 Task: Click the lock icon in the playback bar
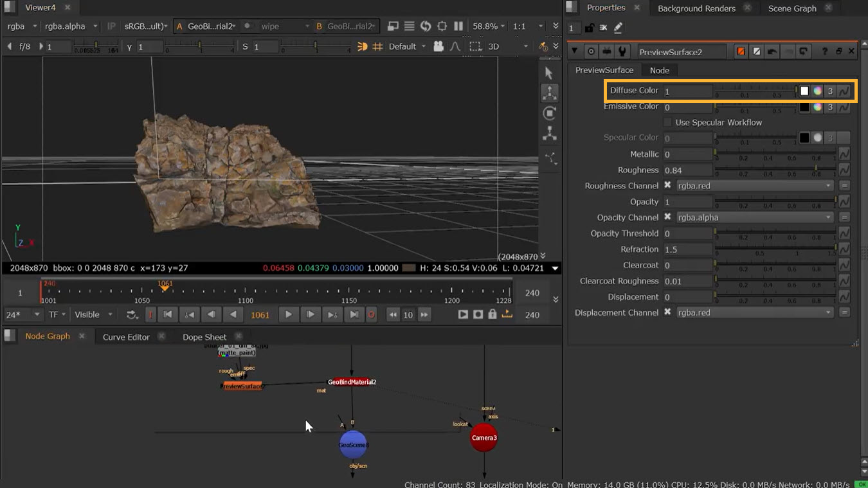click(x=493, y=314)
